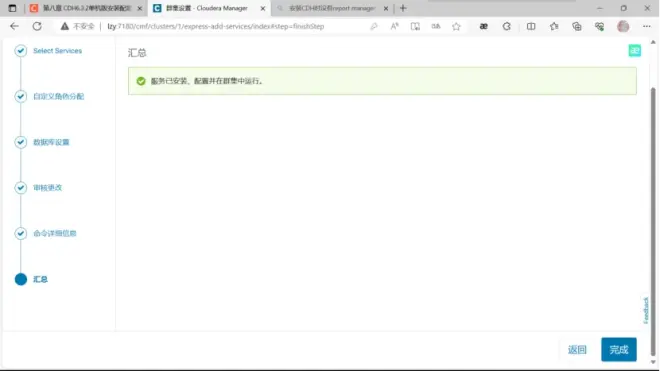This screenshot has height=371, width=660.
Task: Click the 汇总 page heading
Action: point(137,53)
